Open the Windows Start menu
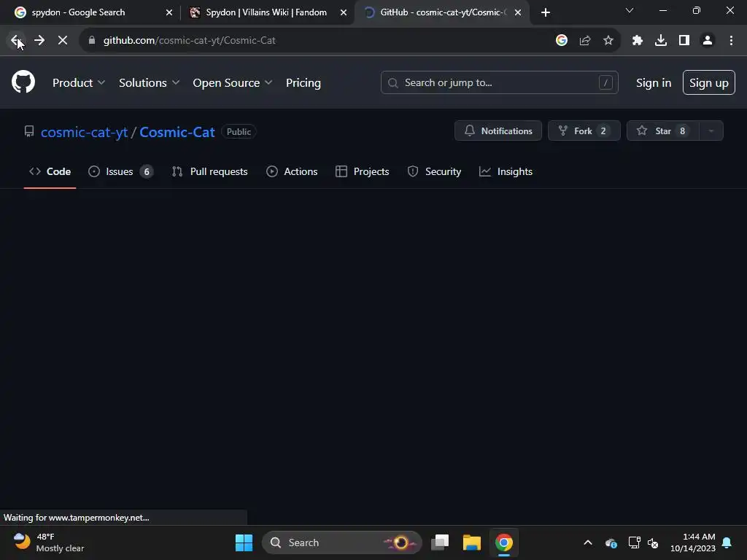 pyautogui.click(x=244, y=542)
